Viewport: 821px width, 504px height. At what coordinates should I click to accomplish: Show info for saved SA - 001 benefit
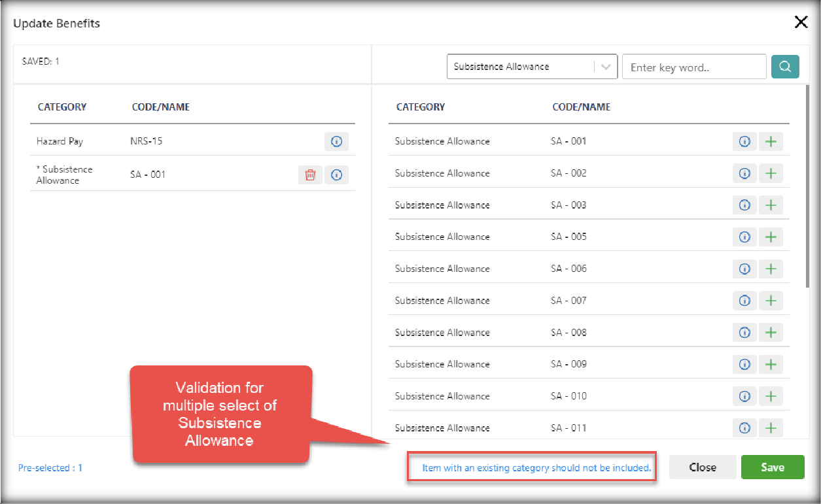[336, 175]
